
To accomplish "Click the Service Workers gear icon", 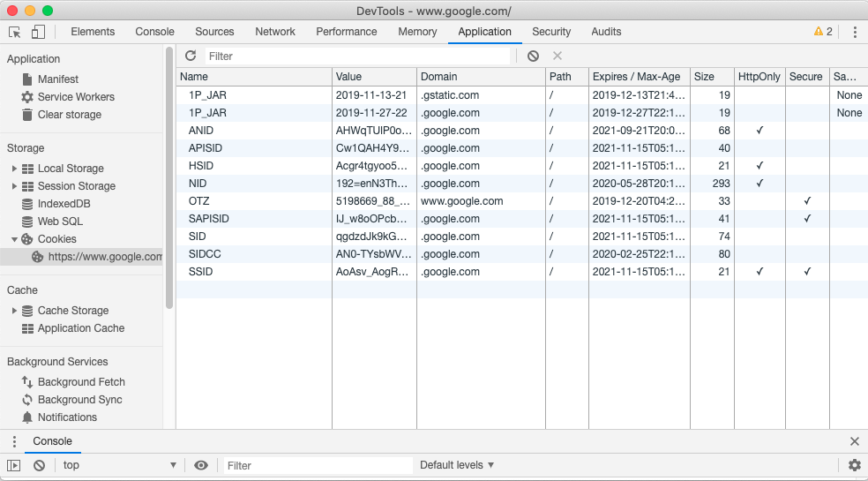I will pos(27,97).
